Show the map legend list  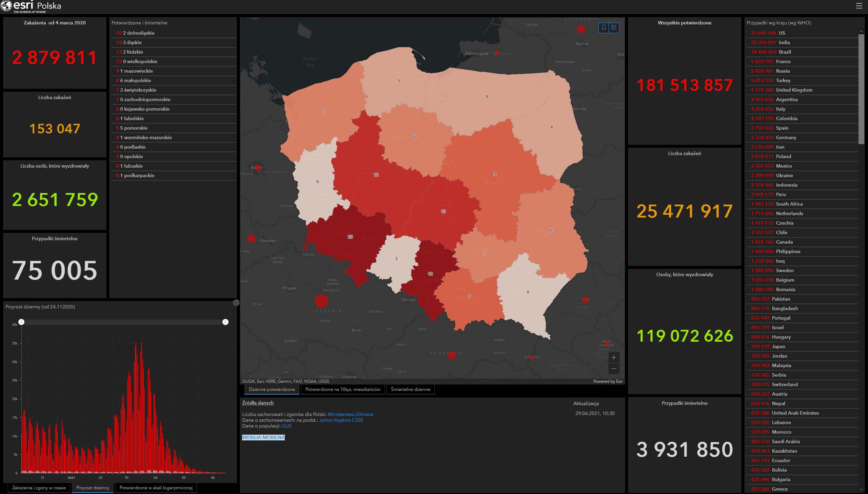614,28
